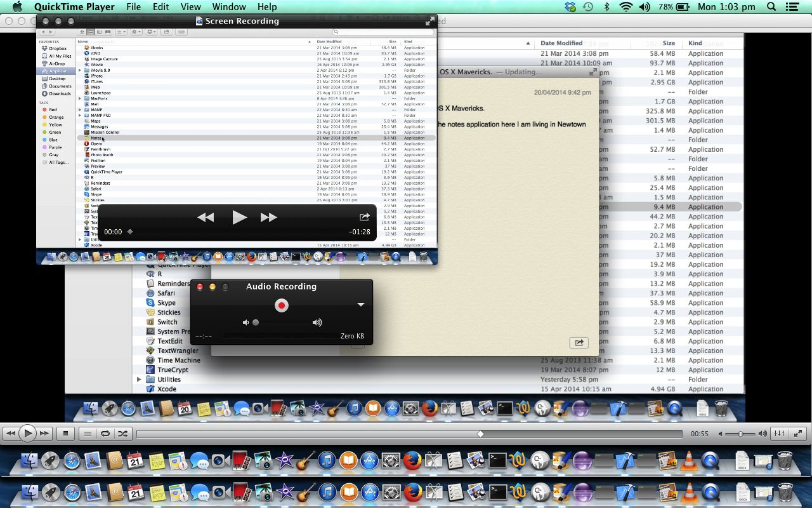Open the File menu
The image size is (812, 508).
133,7
